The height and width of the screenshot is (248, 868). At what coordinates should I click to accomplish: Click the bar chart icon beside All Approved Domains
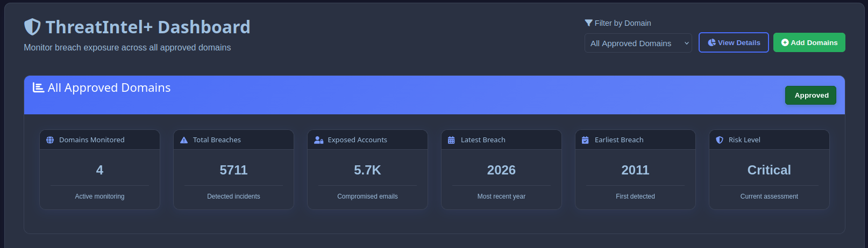38,87
